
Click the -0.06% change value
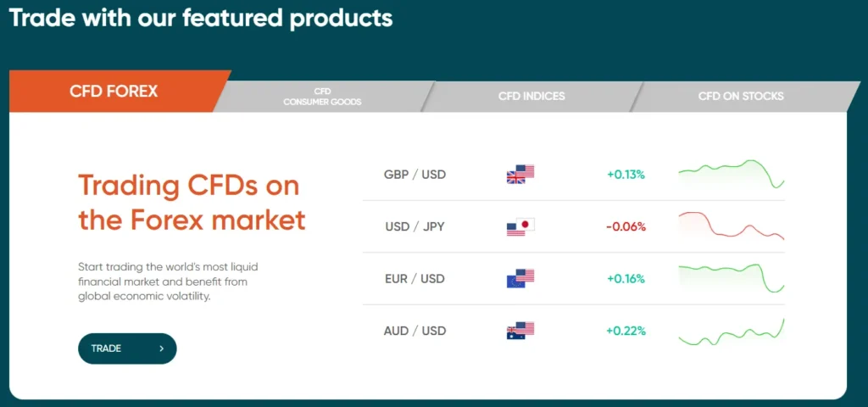point(626,226)
